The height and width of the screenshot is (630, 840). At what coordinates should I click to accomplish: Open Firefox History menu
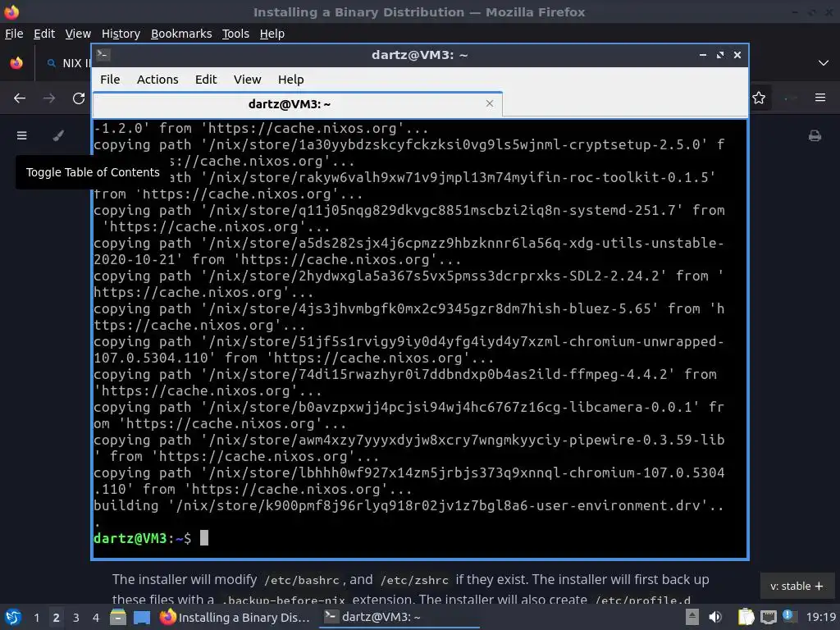[121, 34]
